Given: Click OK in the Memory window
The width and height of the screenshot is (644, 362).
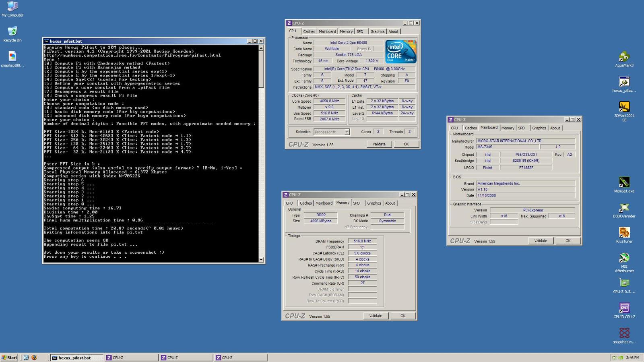Looking at the screenshot, I should [403, 316].
